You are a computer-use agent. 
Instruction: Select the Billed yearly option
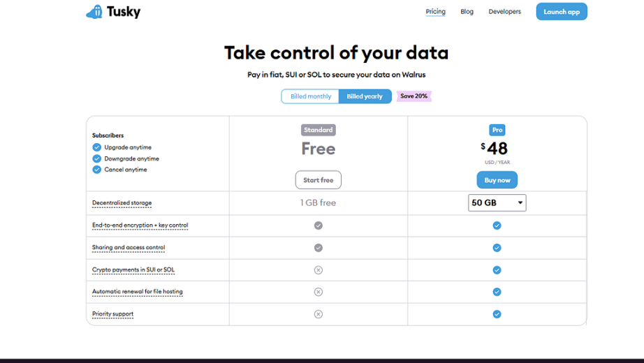pyautogui.click(x=365, y=96)
